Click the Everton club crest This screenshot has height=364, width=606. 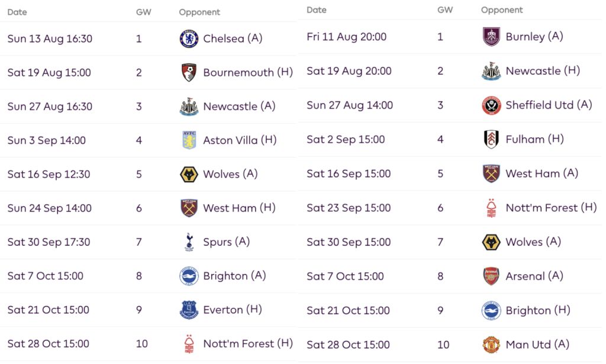point(189,310)
